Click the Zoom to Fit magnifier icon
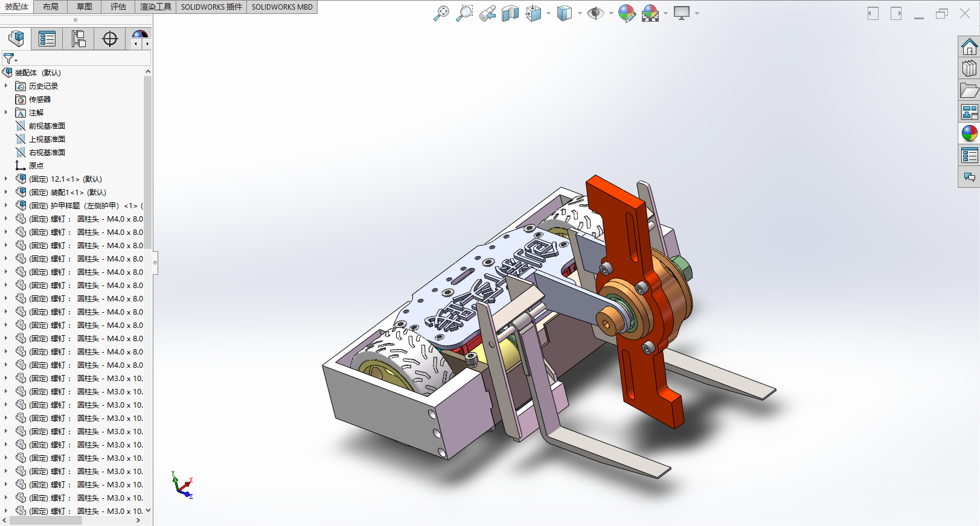The image size is (980, 526). [441, 13]
